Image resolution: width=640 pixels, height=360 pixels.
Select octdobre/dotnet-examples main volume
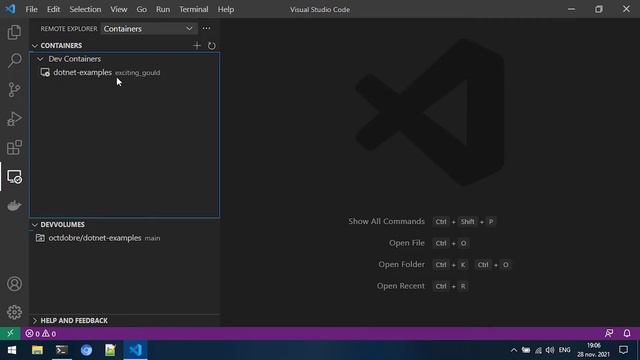pos(124,238)
